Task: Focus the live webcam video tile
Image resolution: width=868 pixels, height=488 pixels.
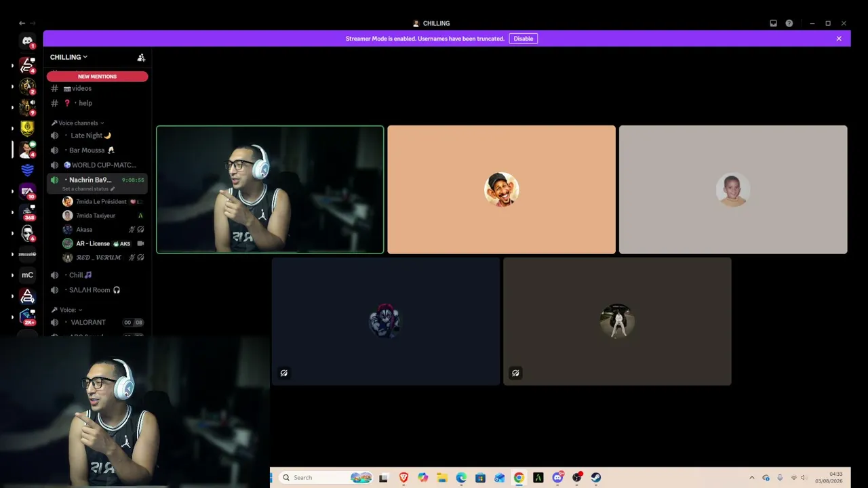Action: (x=270, y=190)
